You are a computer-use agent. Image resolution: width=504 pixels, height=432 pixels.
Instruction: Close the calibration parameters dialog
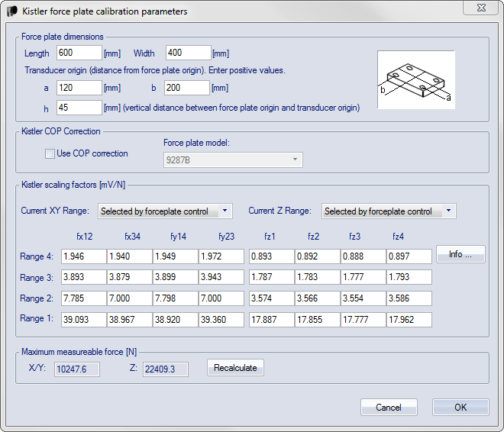point(481,8)
